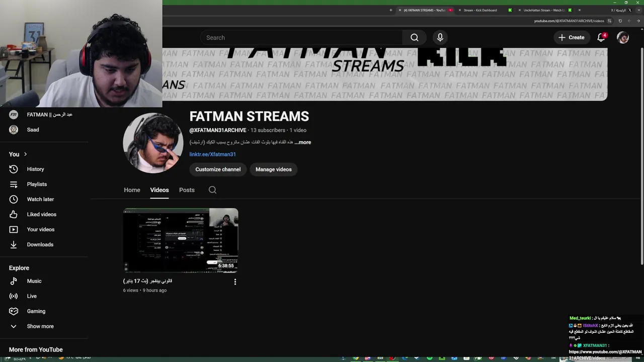Expand channel description with ...more
The width and height of the screenshot is (644, 362).
[303, 142]
